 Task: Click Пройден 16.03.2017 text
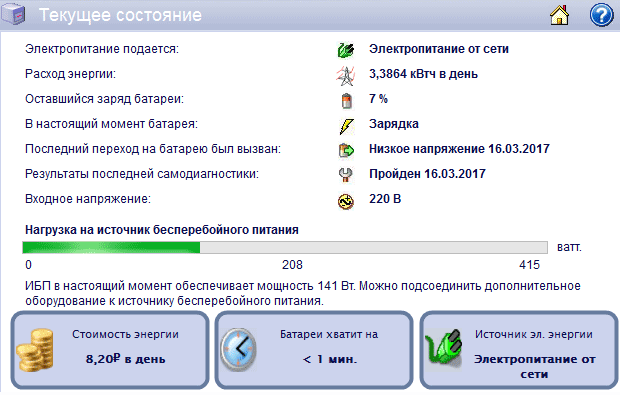pos(427,174)
